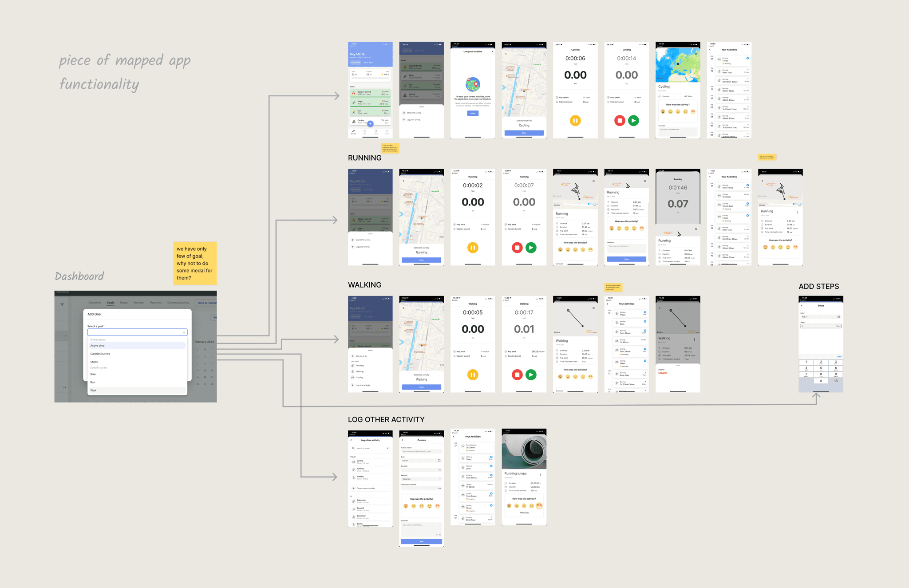The width and height of the screenshot is (909, 588).
Task: Tap the green play button on running timer
Action: [x=531, y=248]
